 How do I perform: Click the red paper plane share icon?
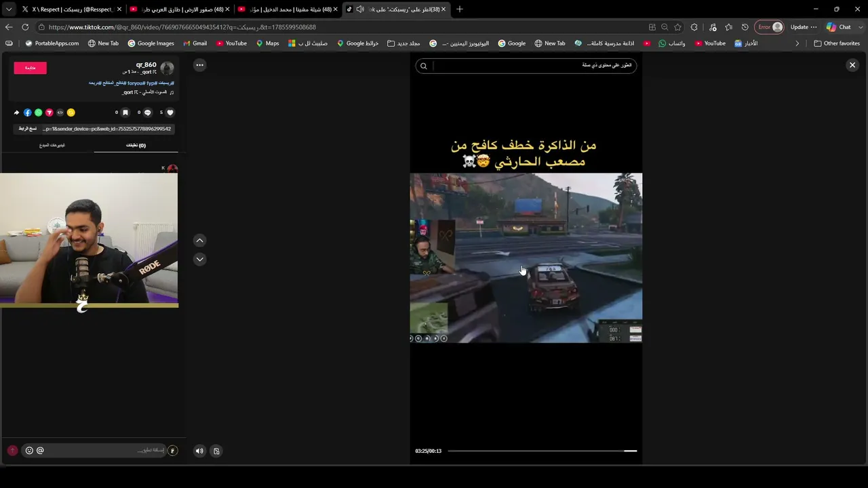(50, 113)
